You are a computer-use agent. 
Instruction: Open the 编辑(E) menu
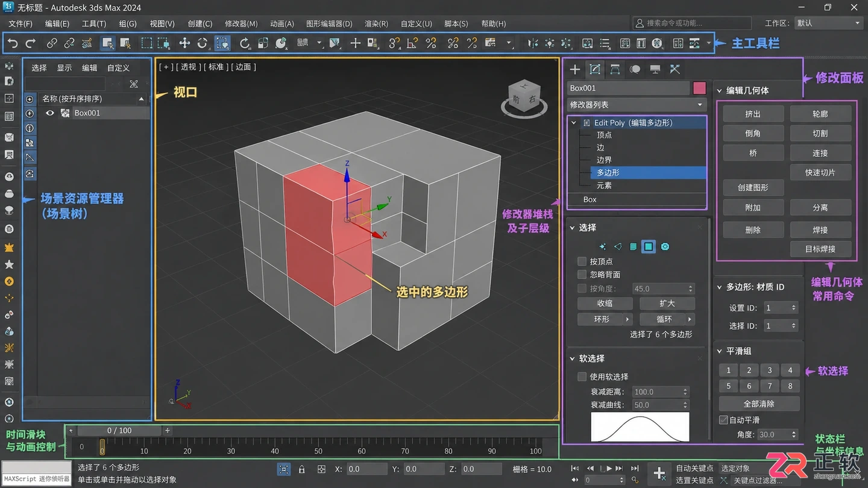(x=57, y=23)
